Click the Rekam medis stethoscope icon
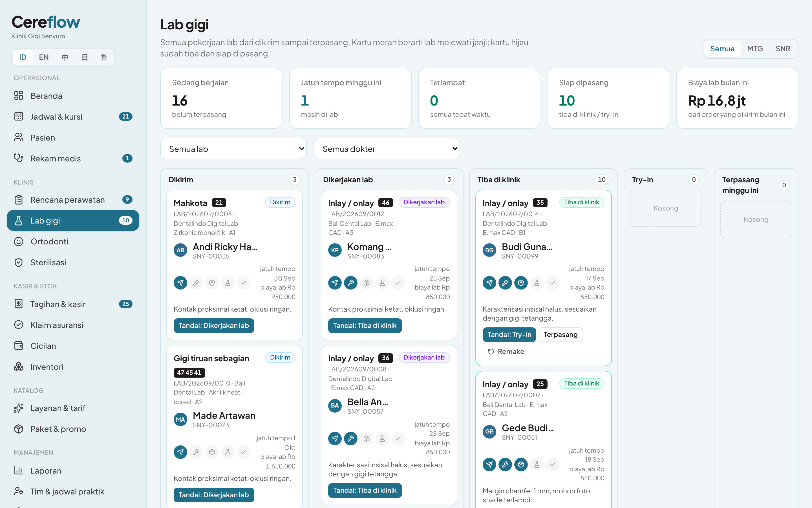812x508 pixels. 18,158
